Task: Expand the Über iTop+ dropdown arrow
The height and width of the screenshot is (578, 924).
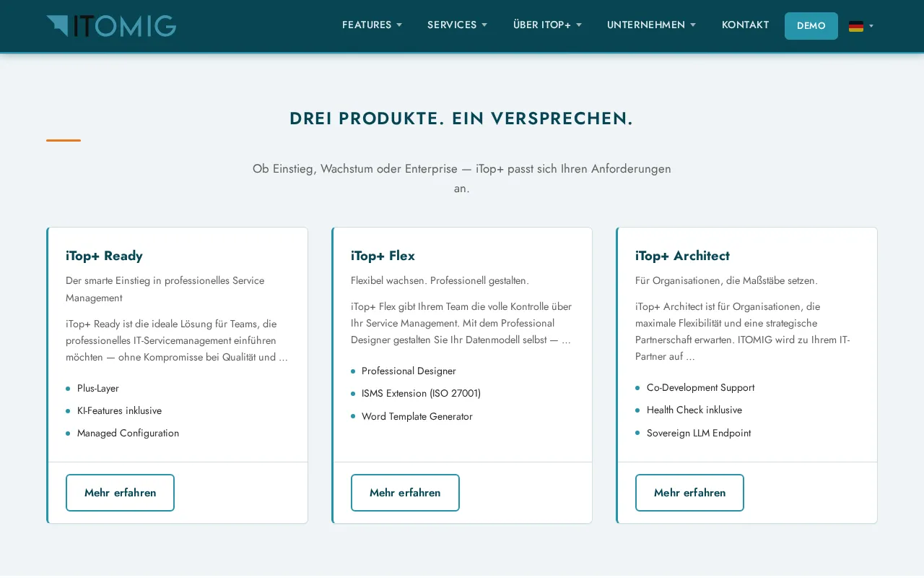Action: 579,25
